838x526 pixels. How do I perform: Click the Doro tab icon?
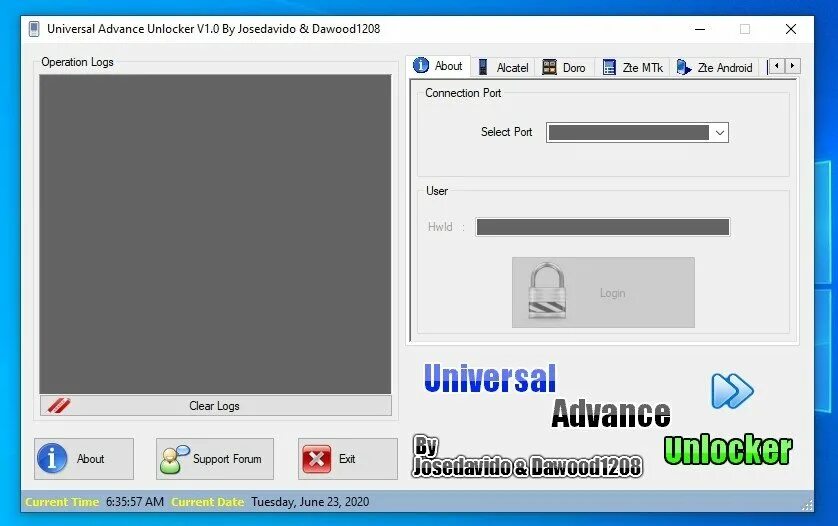click(x=549, y=67)
